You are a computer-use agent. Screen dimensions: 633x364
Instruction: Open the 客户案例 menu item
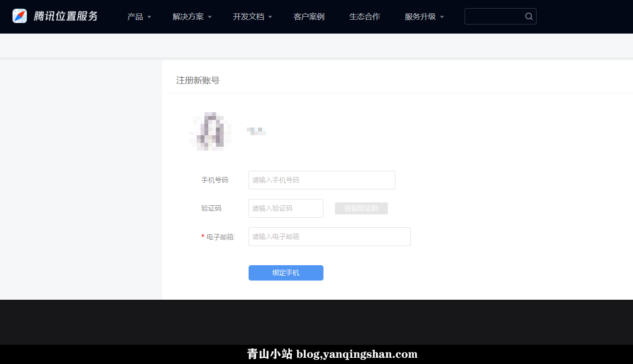pos(309,17)
